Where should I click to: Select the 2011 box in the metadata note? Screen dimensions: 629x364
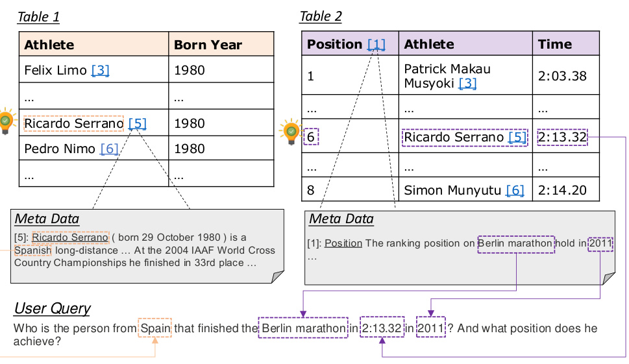(x=600, y=243)
